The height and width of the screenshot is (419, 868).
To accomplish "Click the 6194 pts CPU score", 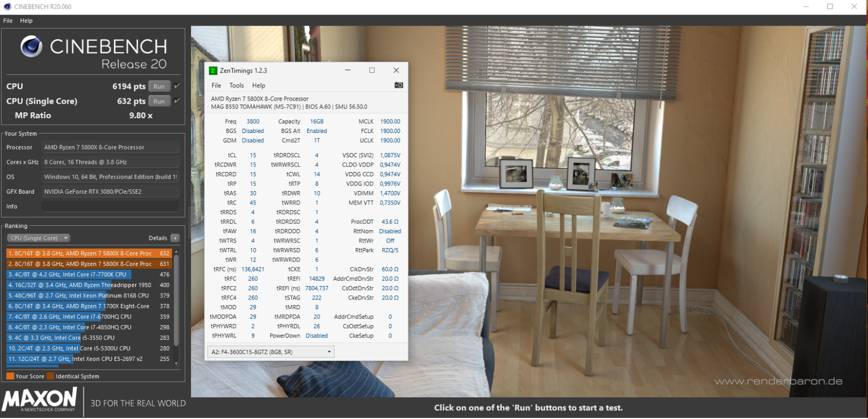I will pyautogui.click(x=129, y=86).
